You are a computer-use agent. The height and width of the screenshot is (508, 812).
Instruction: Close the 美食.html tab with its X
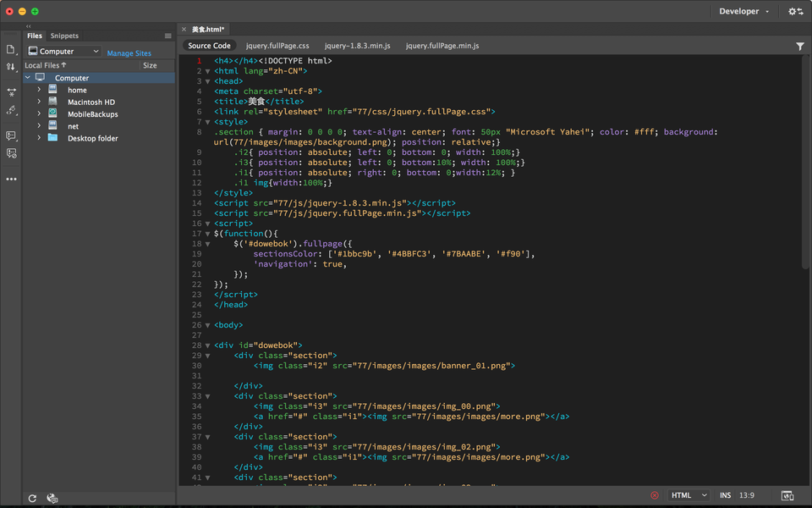(x=184, y=30)
